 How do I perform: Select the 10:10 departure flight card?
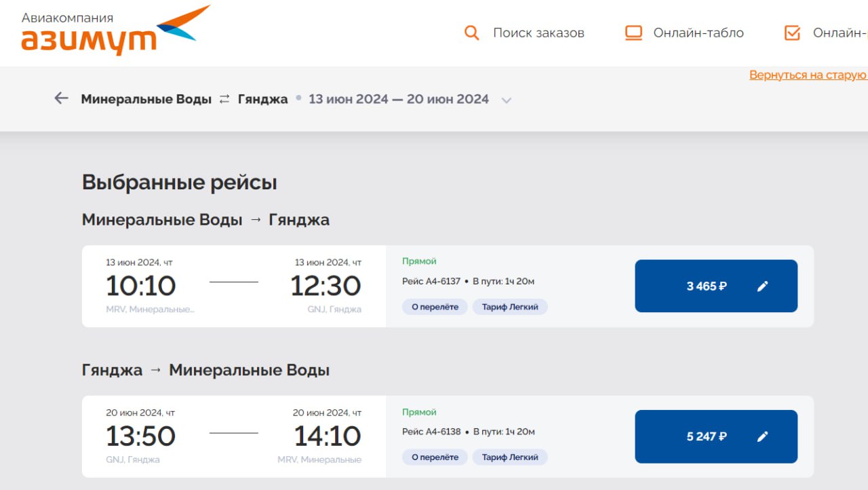click(x=234, y=286)
